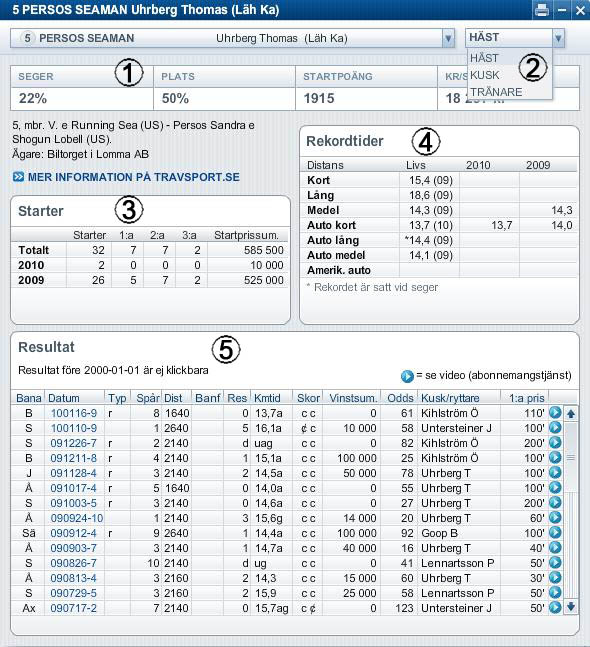Click the Datum column header

[x=64, y=398]
